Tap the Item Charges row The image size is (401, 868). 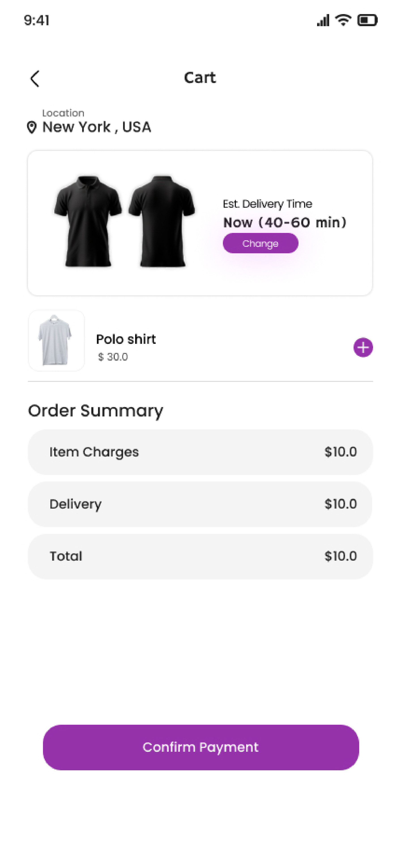tap(200, 452)
